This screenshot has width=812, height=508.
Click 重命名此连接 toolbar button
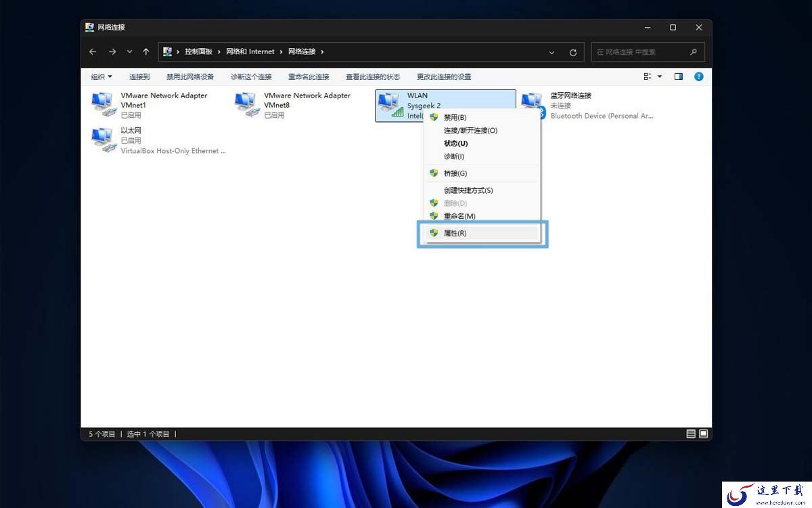click(309, 77)
